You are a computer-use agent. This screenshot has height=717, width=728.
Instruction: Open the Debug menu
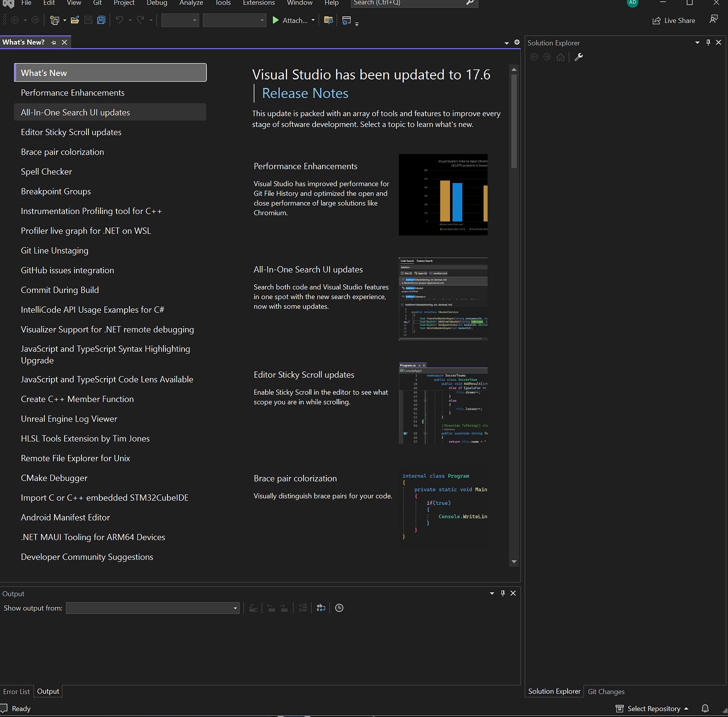157,2
